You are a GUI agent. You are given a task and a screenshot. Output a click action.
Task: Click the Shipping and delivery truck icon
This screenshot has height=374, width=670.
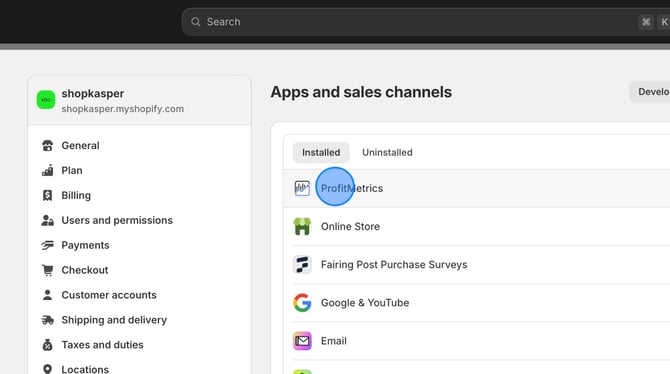47,320
